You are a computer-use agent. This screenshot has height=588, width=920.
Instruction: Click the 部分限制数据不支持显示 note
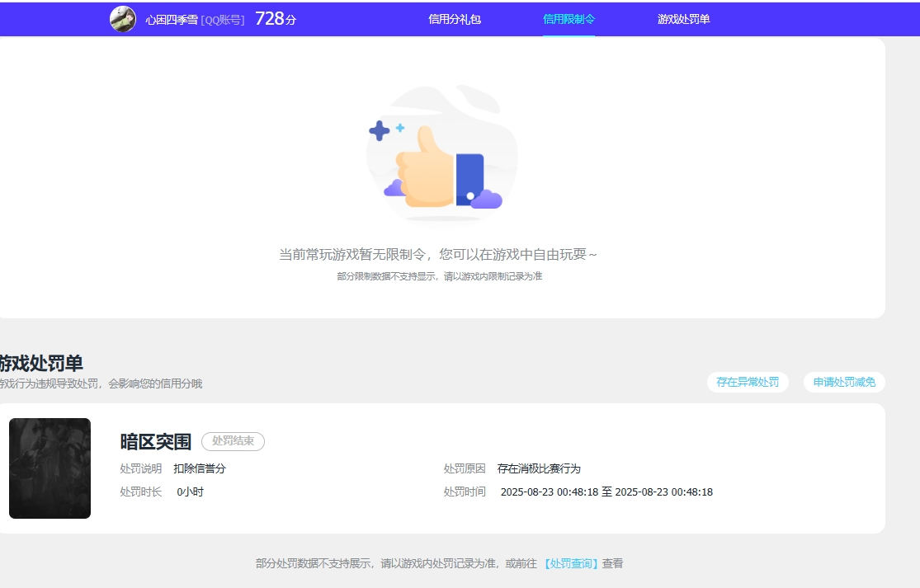pos(440,276)
